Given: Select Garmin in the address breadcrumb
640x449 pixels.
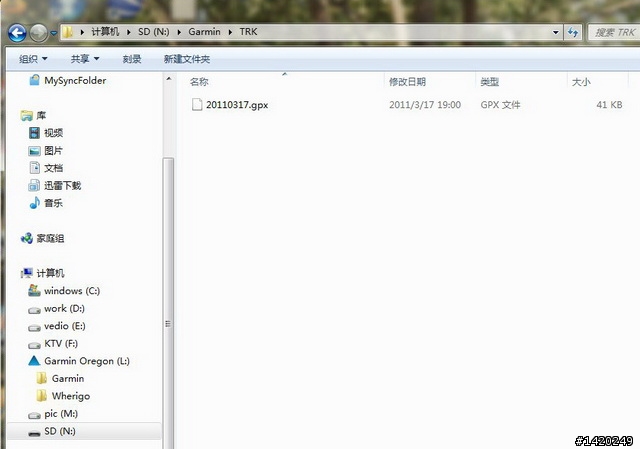Looking at the screenshot, I should coord(204,32).
